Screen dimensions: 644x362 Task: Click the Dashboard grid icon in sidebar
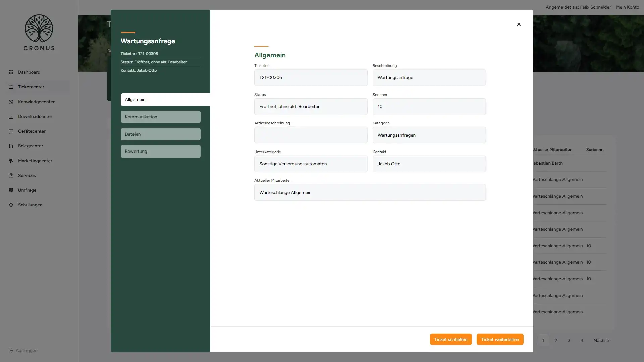point(11,72)
